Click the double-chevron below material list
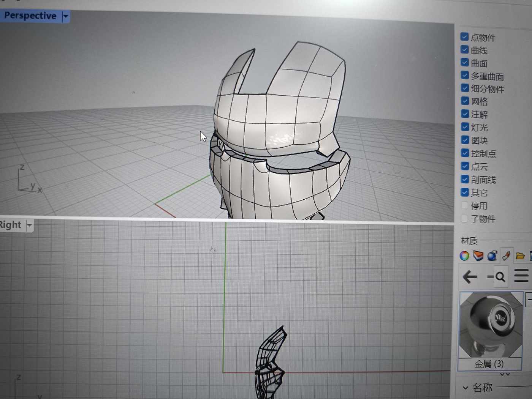 505,374
